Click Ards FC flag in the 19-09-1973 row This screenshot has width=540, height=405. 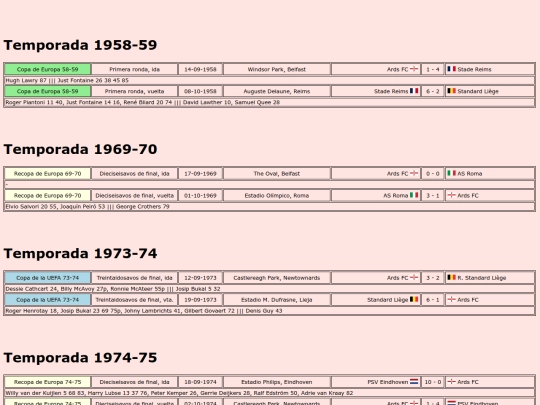tap(451, 300)
